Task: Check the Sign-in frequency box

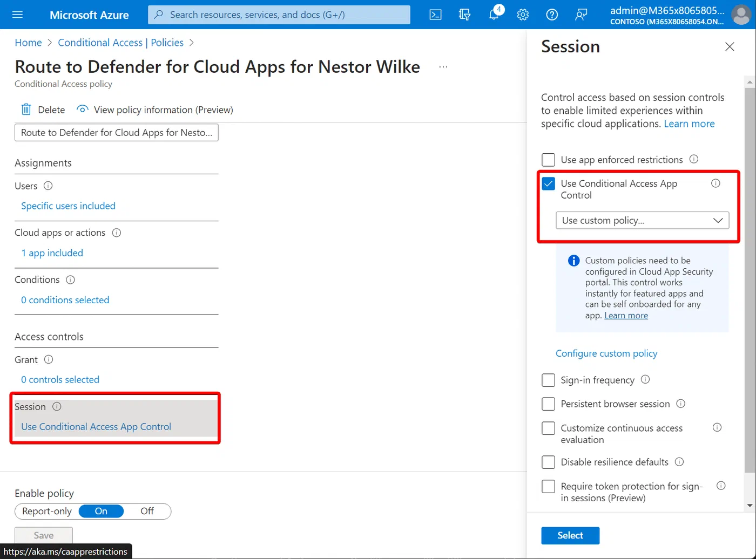Action: (x=548, y=380)
